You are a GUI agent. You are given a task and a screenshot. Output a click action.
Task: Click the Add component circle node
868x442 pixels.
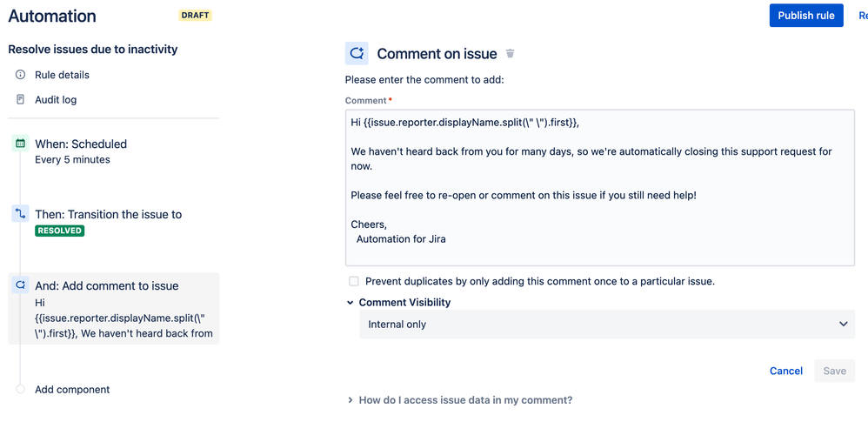(21, 390)
